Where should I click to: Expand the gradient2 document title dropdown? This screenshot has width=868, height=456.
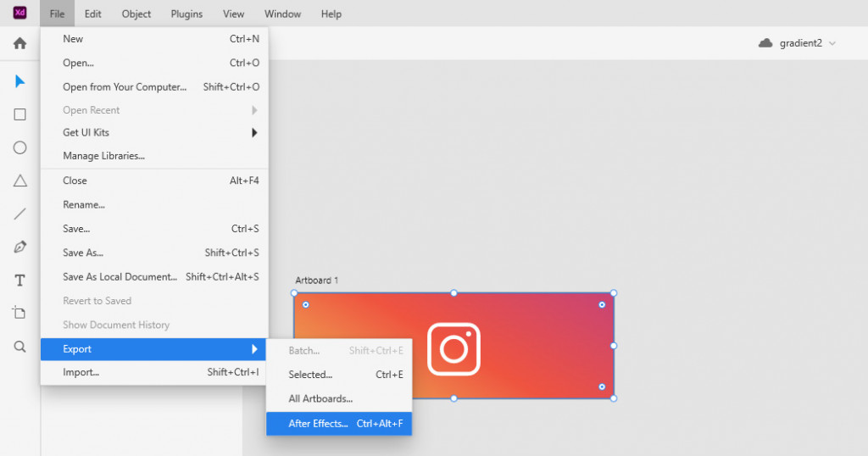pos(832,43)
